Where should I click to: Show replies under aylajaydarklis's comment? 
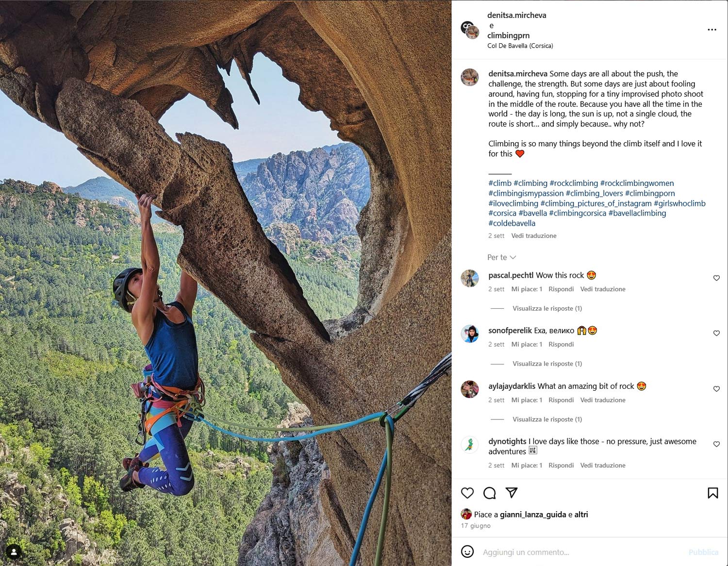pyautogui.click(x=547, y=419)
